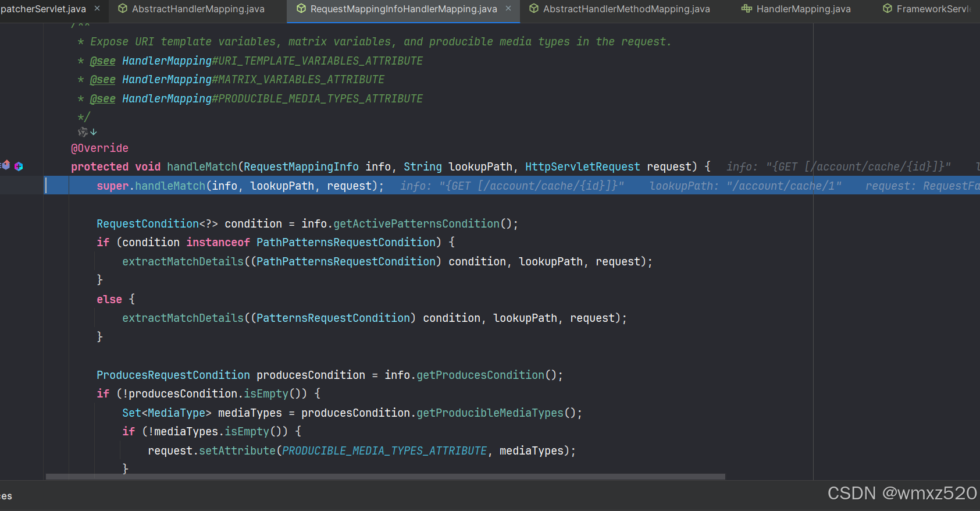
Task: Click the colorful hexagon plugin gutter icon
Action: tap(19, 166)
